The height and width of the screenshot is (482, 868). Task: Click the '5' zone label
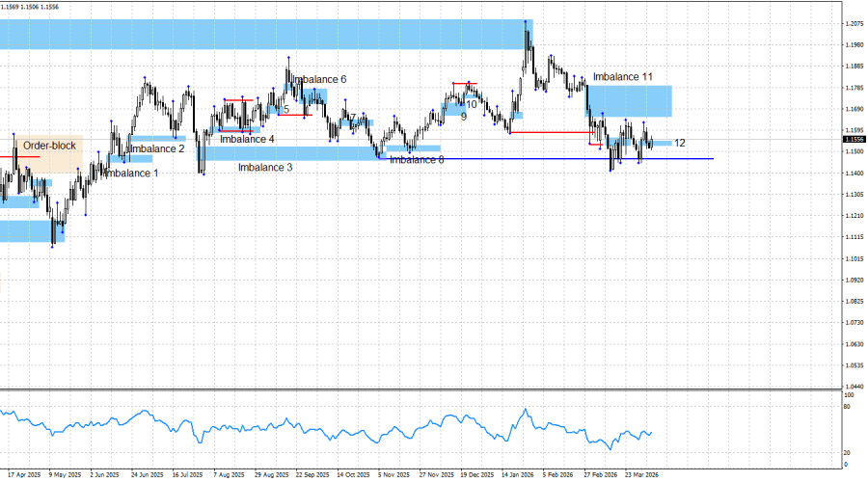click(x=286, y=109)
